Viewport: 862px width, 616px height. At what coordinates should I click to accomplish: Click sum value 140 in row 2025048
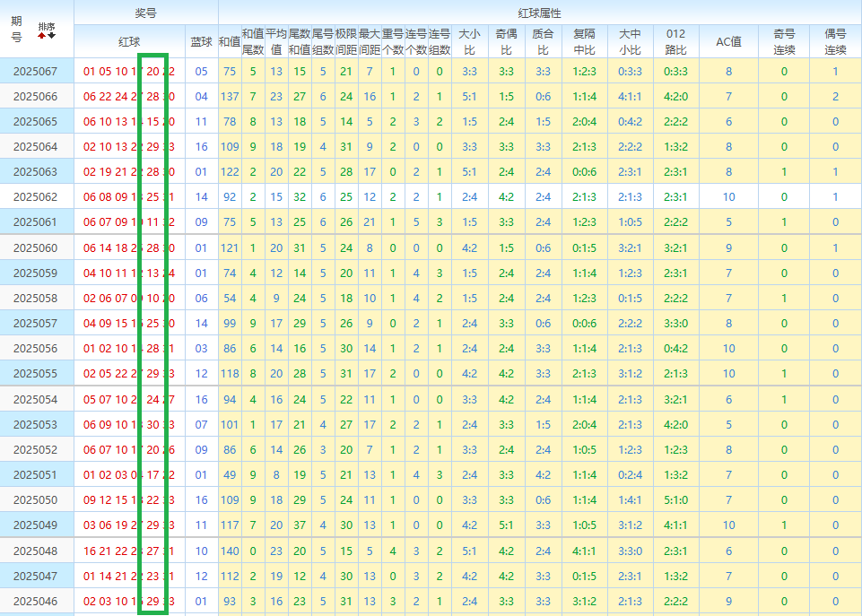[x=230, y=551]
